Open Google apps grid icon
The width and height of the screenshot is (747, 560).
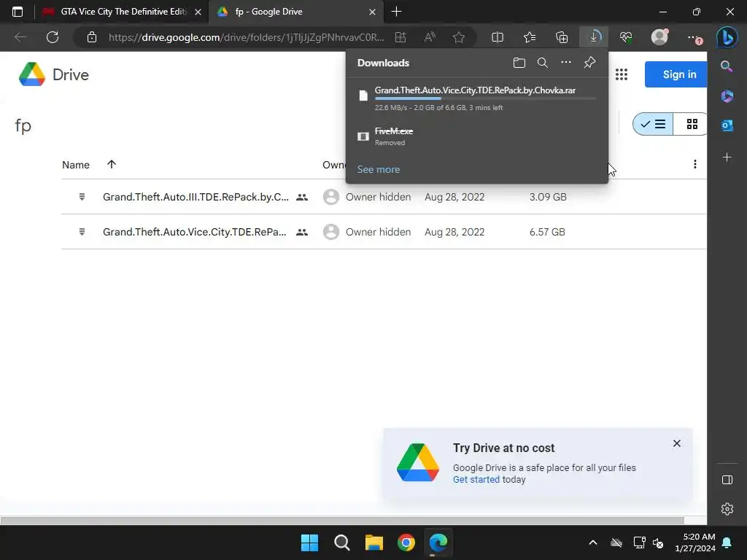pyautogui.click(x=622, y=74)
